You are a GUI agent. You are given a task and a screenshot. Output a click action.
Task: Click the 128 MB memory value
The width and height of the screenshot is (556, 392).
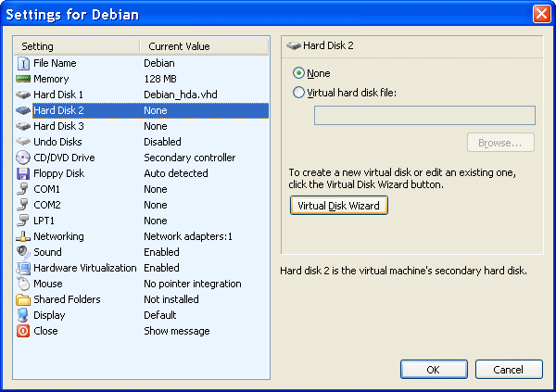pos(160,79)
